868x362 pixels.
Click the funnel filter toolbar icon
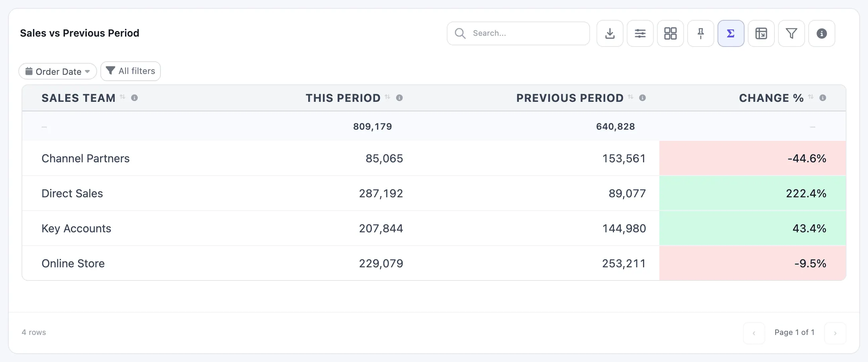(x=791, y=33)
